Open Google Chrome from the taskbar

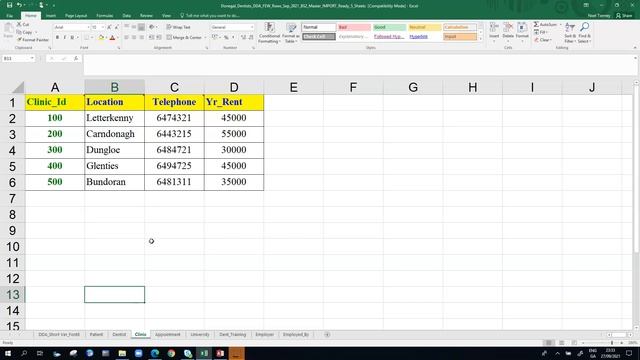[171, 353]
